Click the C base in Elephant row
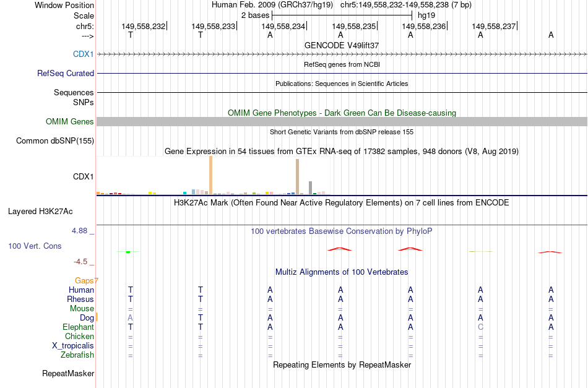Viewport: 588px width, 388px height. [480, 327]
